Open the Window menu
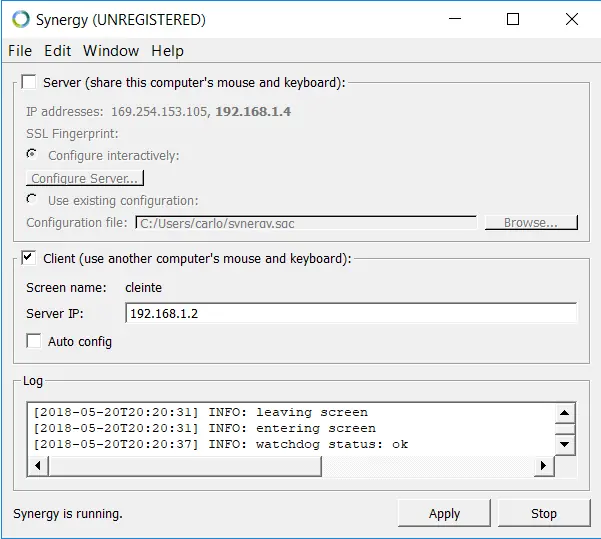 111,51
